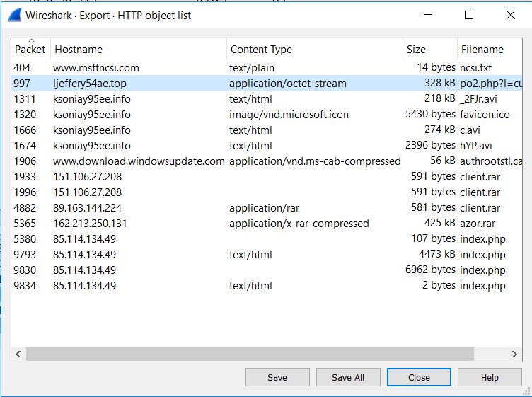This screenshot has width=532, height=397.
Task: Select packet 5380 row
Action: point(267,239)
